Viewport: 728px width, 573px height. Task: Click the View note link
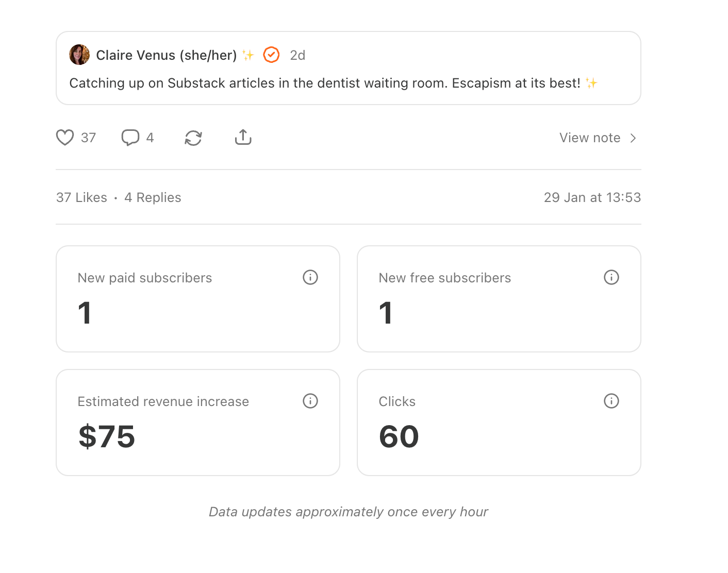pos(590,138)
